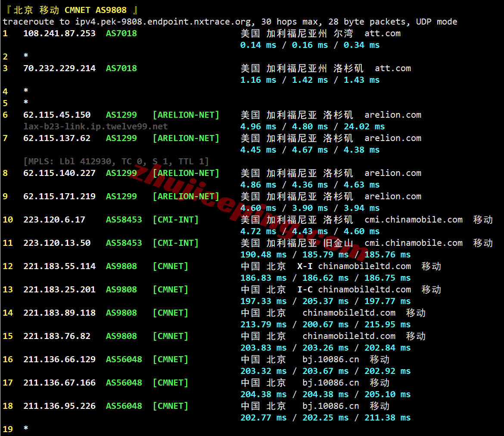This screenshot has width=504, height=436.
Task: Click IP address 221.183.89.118
Action: coord(59,313)
